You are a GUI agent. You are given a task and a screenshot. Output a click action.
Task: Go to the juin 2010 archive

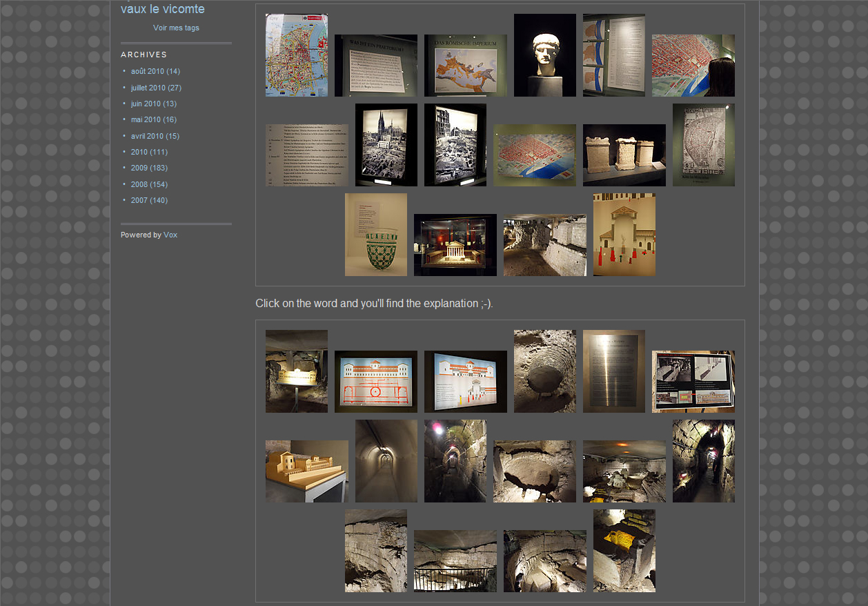pos(146,104)
